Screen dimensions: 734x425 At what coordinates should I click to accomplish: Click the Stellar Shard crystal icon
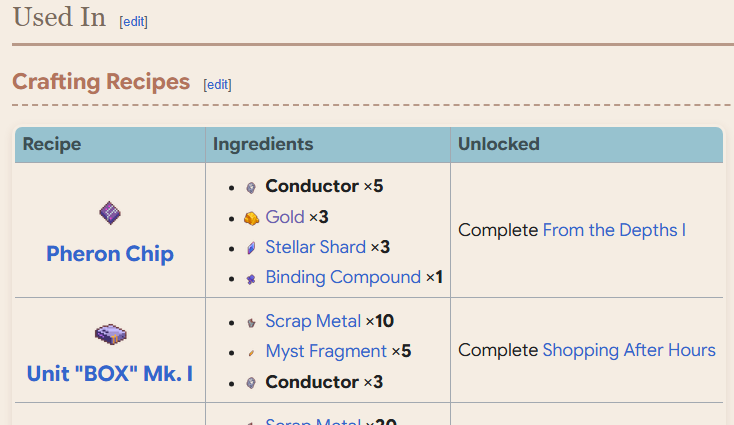click(x=251, y=248)
